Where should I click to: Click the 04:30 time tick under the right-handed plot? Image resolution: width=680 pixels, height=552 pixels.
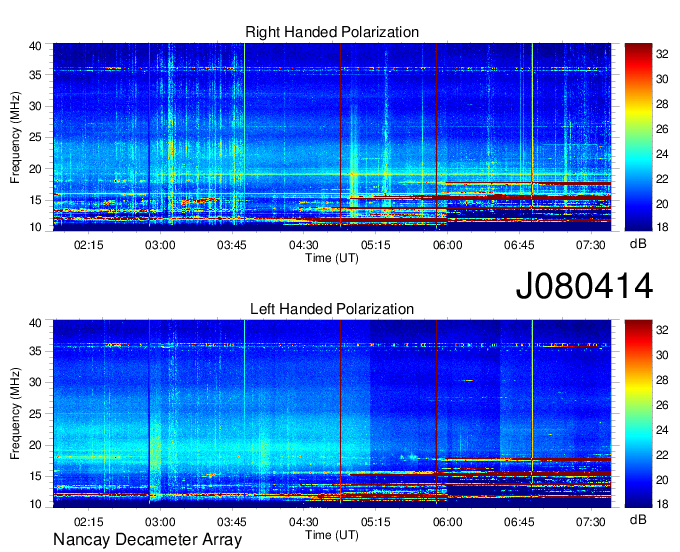click(x=304, y=245)
